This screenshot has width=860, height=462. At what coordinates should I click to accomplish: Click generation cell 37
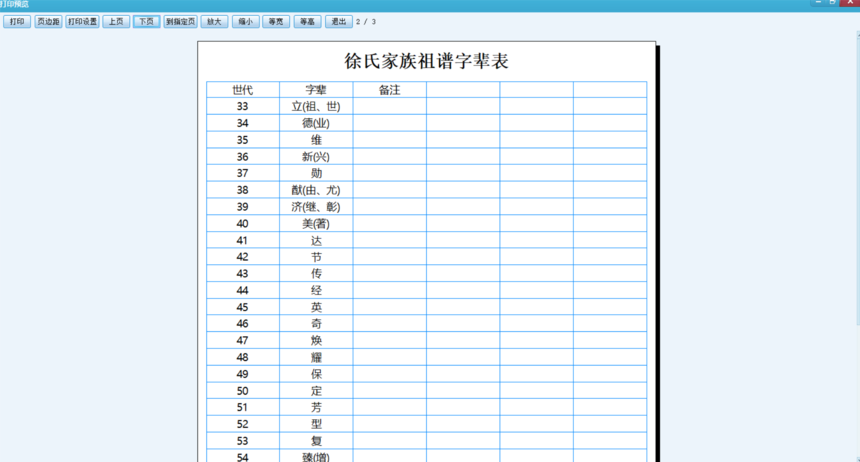click(x=242, y=173)
